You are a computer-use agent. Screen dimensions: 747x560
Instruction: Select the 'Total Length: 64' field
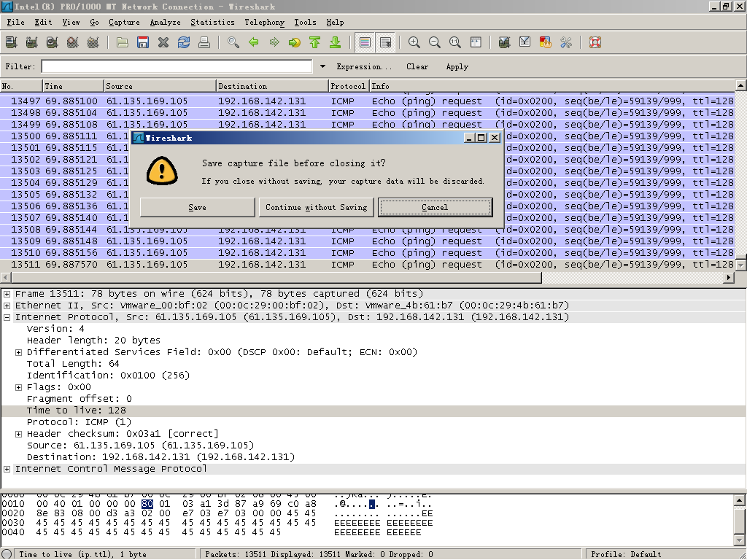click(73, 364)
